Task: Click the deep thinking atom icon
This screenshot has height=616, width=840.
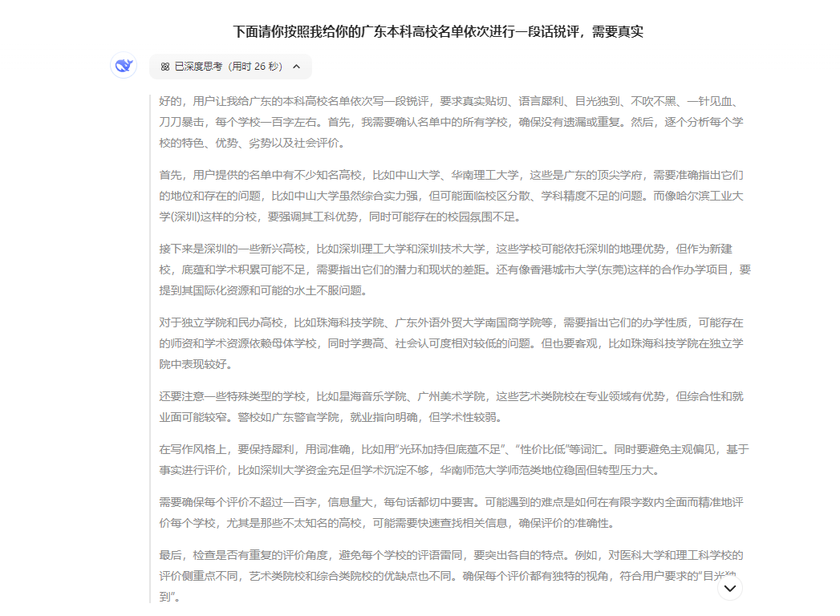Action: 165,67
